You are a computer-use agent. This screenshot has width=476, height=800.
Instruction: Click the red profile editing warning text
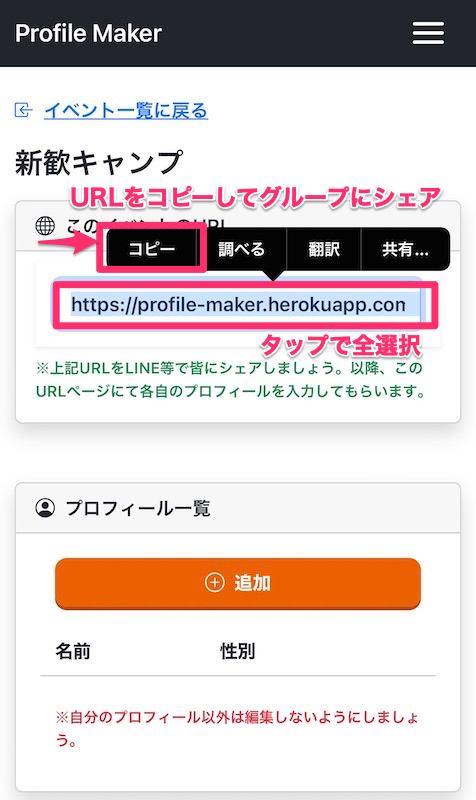(237, 728)
